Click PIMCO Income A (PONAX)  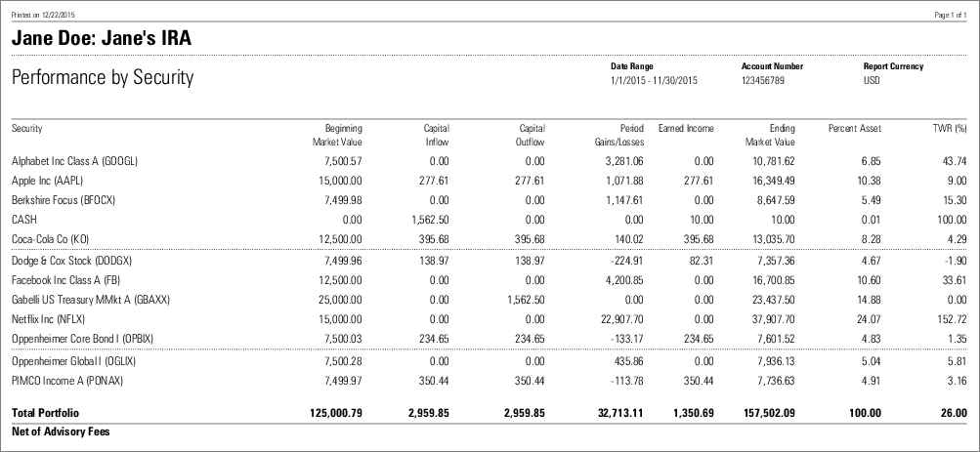coord(67,381)
